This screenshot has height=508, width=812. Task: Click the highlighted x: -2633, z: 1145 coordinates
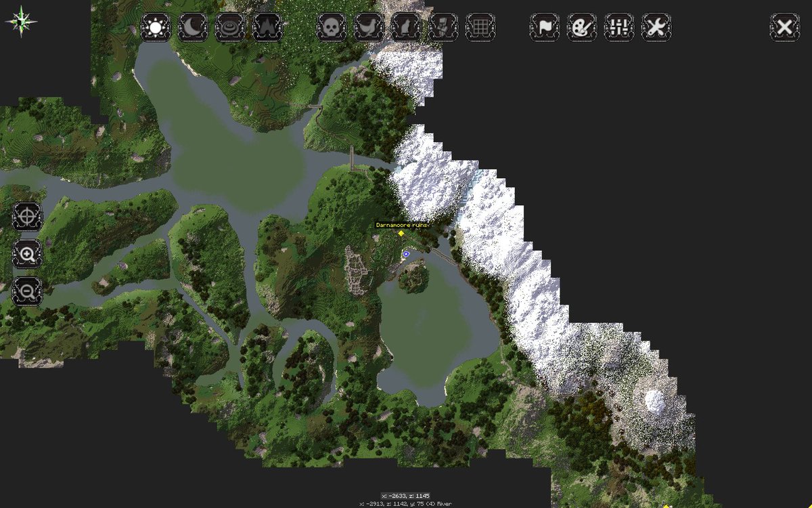tap(406, 496)
